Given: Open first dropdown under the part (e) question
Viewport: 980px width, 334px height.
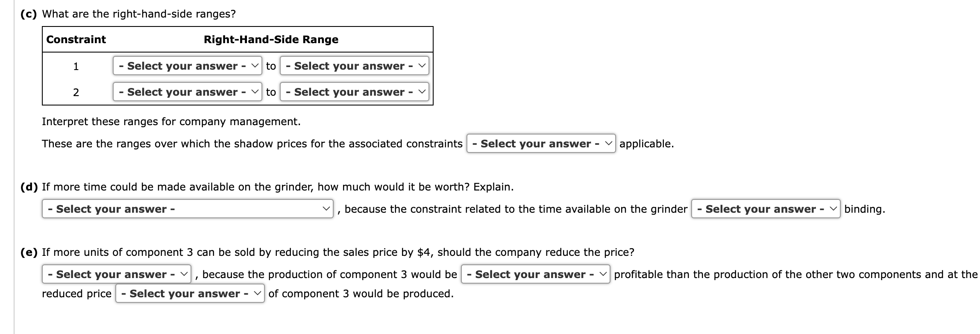Looking at the screenshot, I should [x=117, y=274].
